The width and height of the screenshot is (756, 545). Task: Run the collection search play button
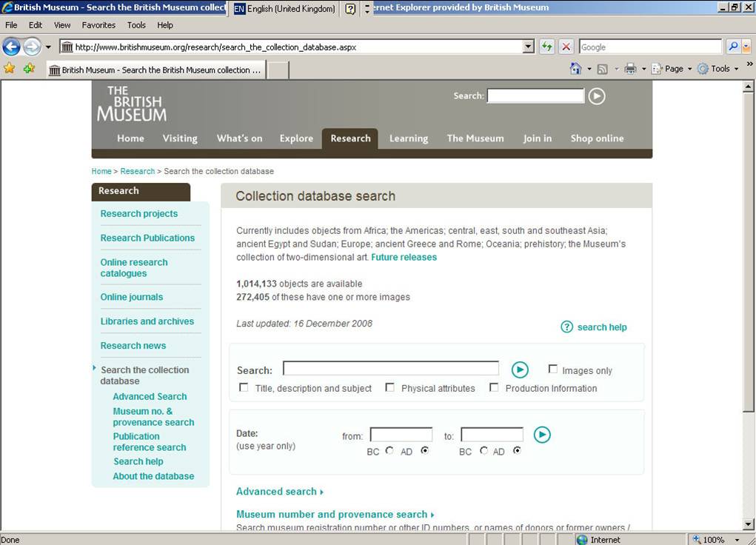[520, 370]
